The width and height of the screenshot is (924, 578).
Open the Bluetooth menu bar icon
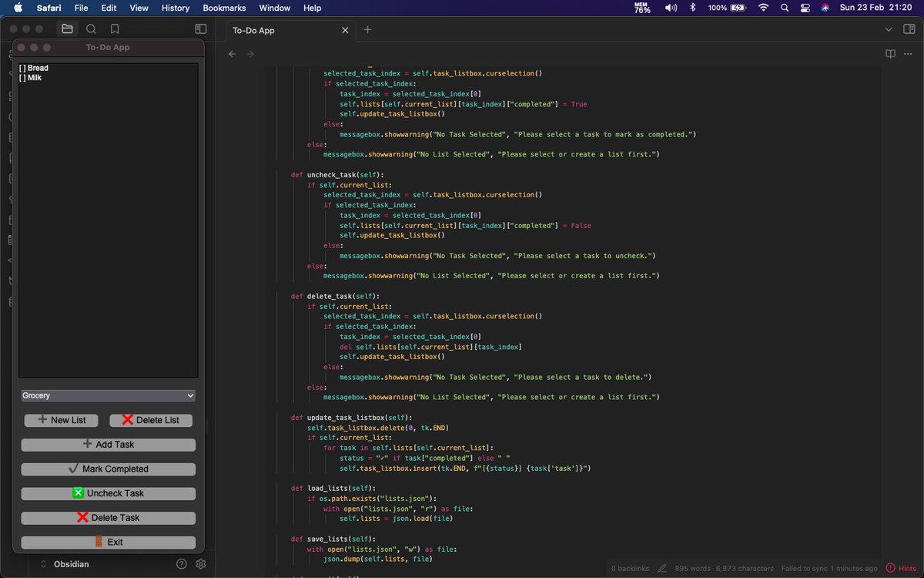692,8
